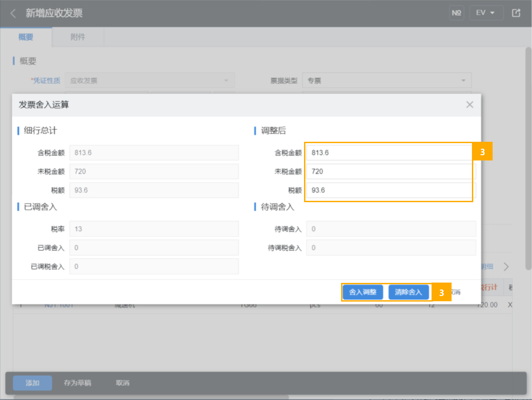532x400 pixels.
Task: Click the share/export icon in header
Action: click(x=516, y=13)
